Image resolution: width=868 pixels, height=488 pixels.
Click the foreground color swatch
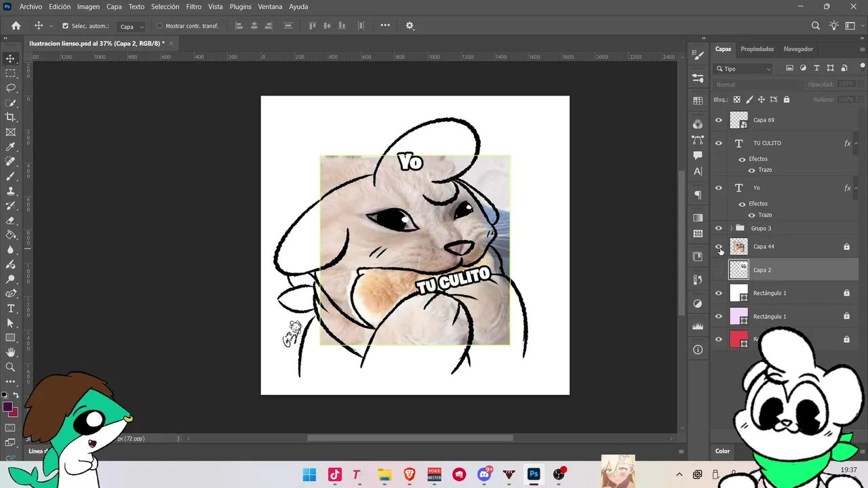coord(7,407)
